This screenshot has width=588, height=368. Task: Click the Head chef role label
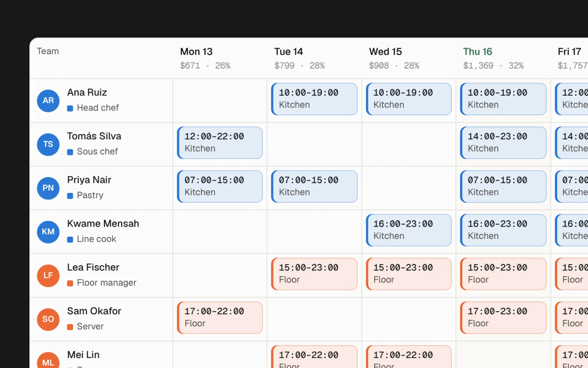point(98,108)
